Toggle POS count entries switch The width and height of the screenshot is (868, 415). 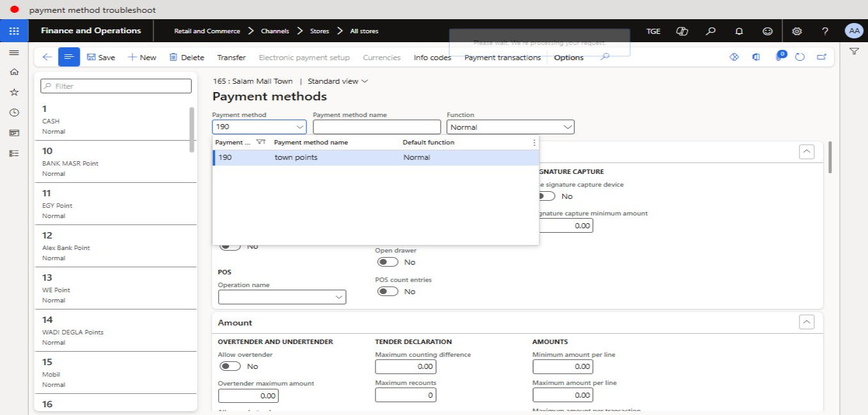tap(388, 292)
